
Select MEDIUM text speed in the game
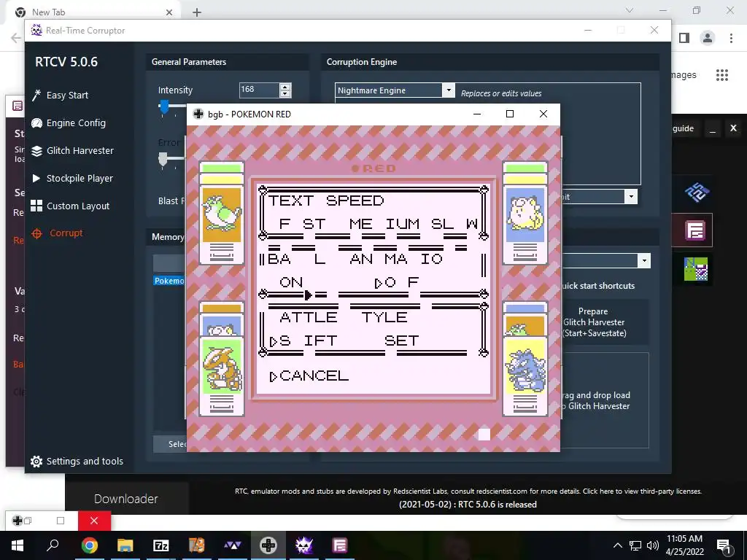(384, 224)
